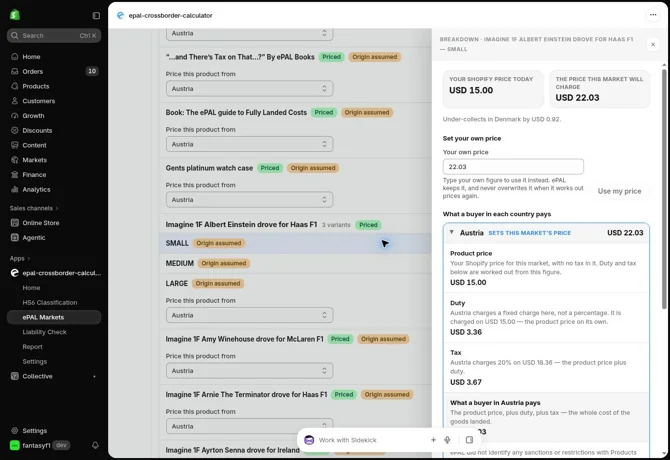Click the sidebar Search box

[54, 35]
